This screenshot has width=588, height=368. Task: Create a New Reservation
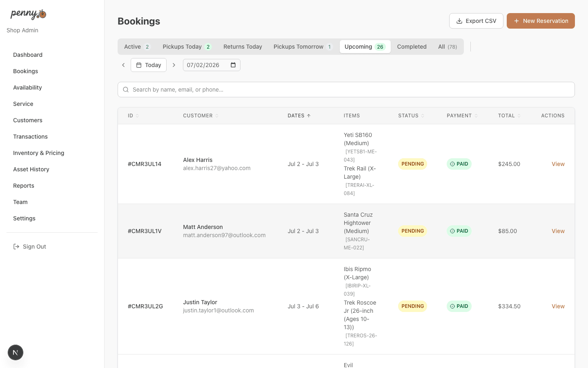pyautogui.click(x=541, y=21)
